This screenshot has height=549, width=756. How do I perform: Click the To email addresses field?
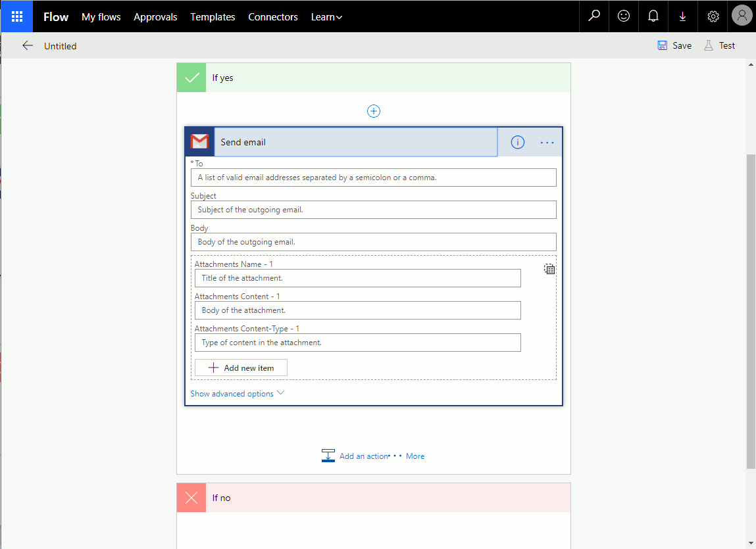point(374,178)
